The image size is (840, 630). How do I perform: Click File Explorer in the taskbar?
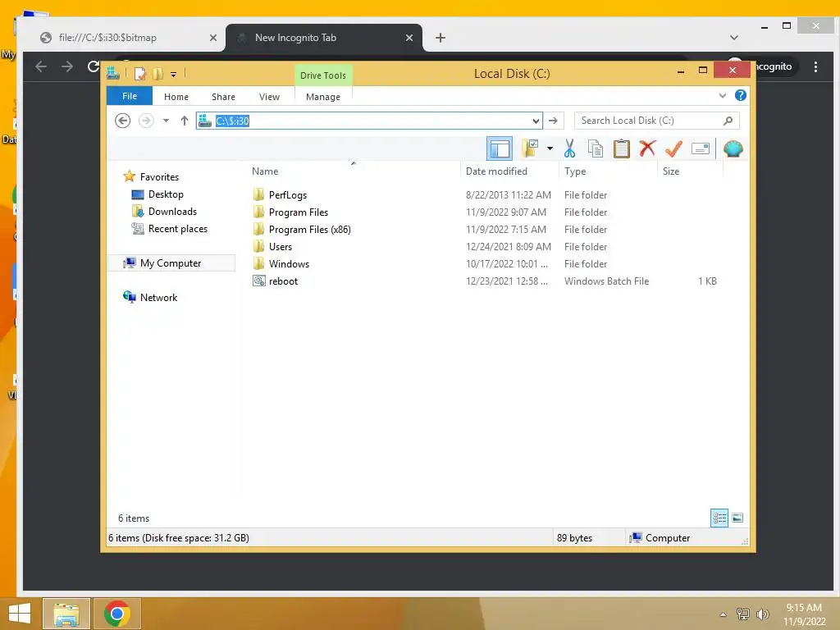pyautogui.click(x=66, y=614)
